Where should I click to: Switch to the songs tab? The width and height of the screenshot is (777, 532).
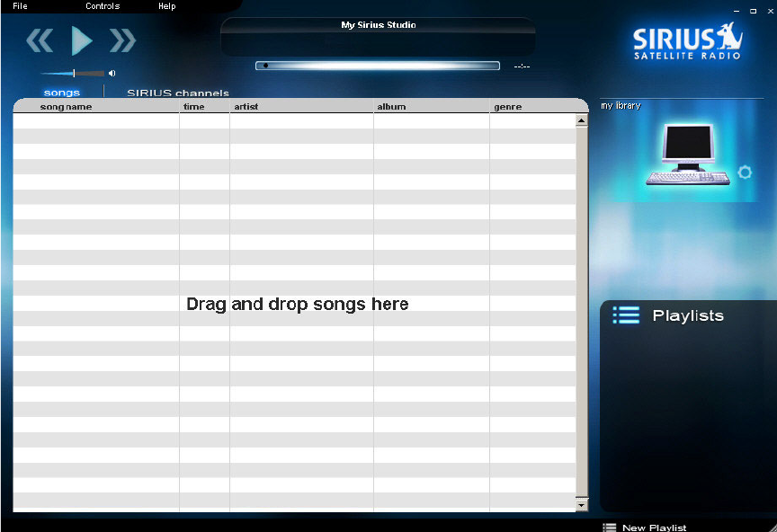[61, 93]
